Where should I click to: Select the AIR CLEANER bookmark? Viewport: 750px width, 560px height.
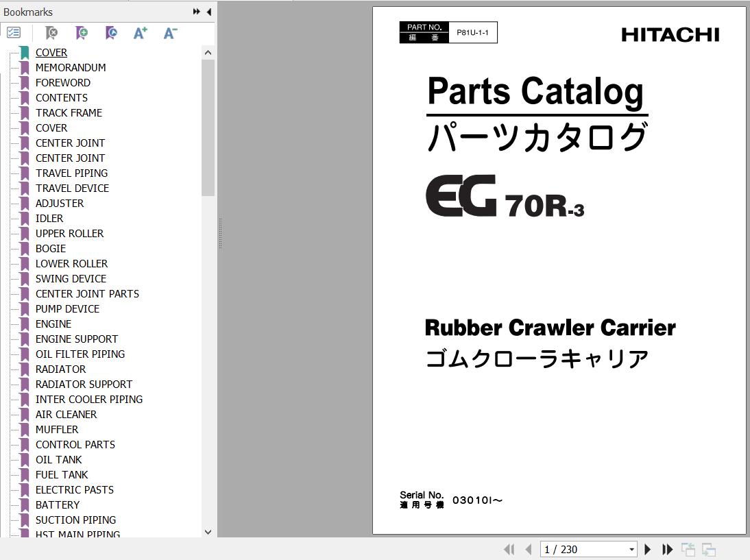66,414
